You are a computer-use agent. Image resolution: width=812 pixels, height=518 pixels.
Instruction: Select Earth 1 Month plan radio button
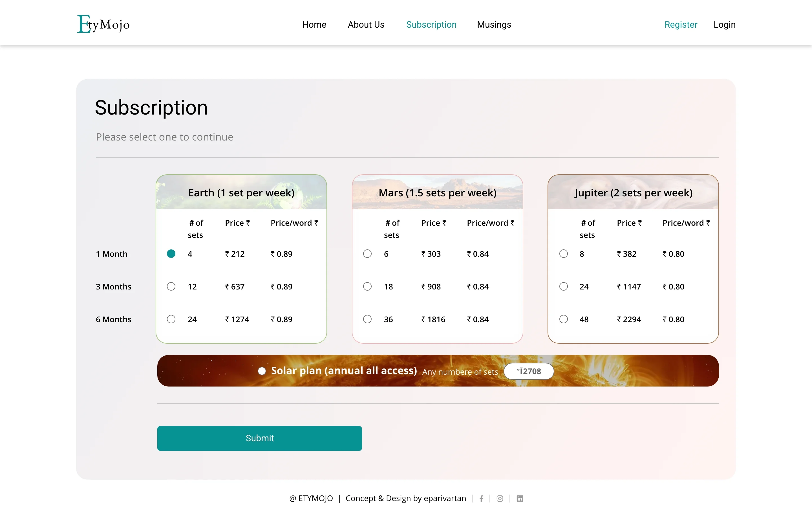[x=171, y=253]
